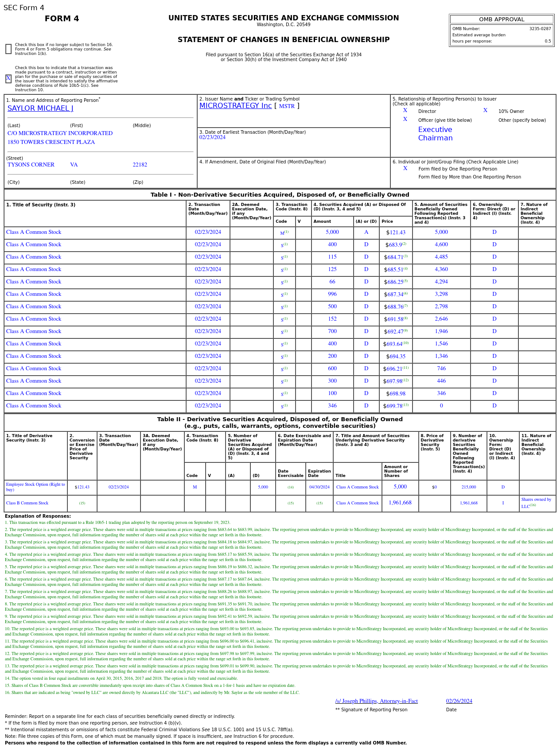Click the $684.71 price cell
560x756 pixels.
(396, 257)
